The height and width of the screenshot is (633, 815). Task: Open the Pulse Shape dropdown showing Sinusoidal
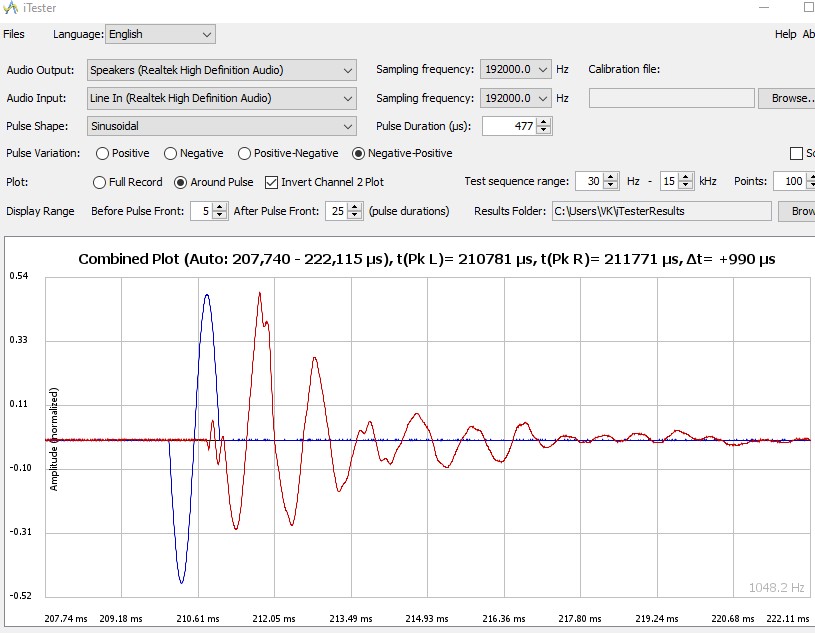(x=222, y=126)
